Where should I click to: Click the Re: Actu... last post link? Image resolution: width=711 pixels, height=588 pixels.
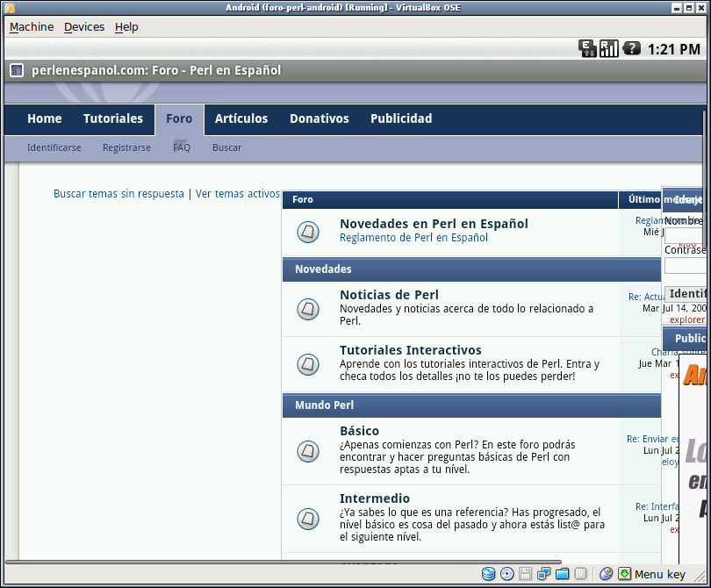point(646,297)
